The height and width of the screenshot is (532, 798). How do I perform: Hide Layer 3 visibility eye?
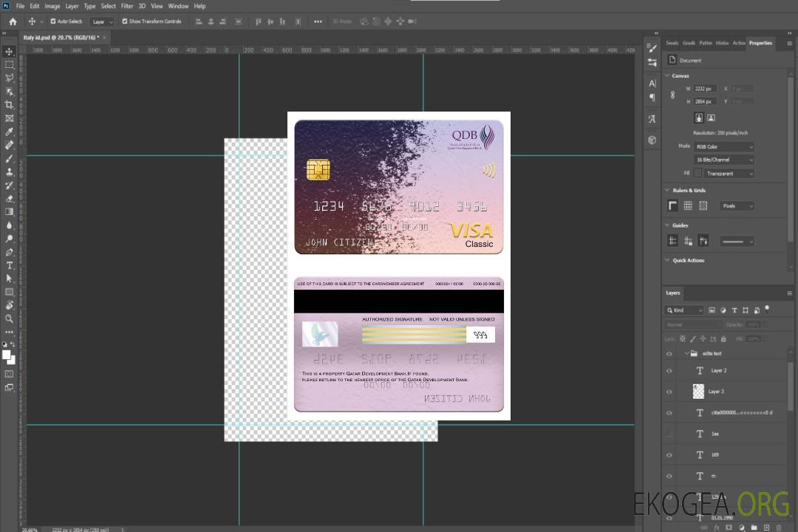tap(669, 392)
